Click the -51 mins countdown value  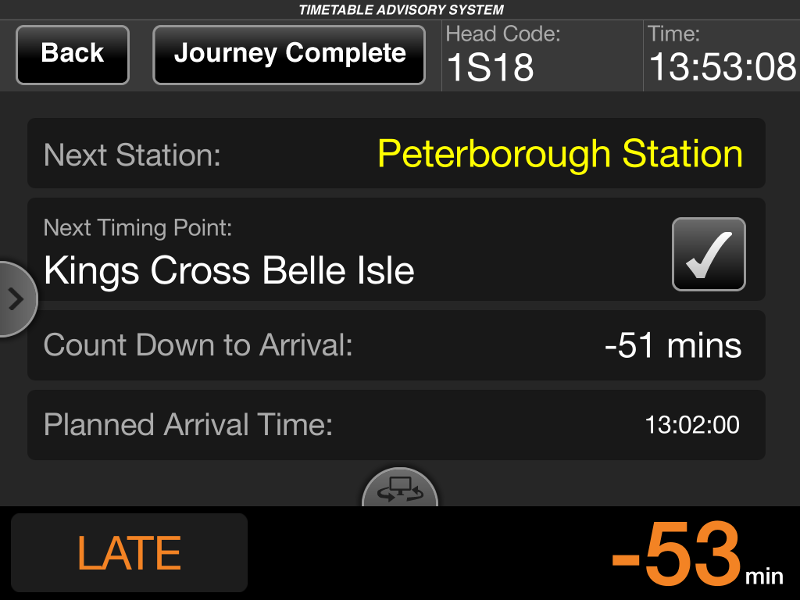point(673,346)
